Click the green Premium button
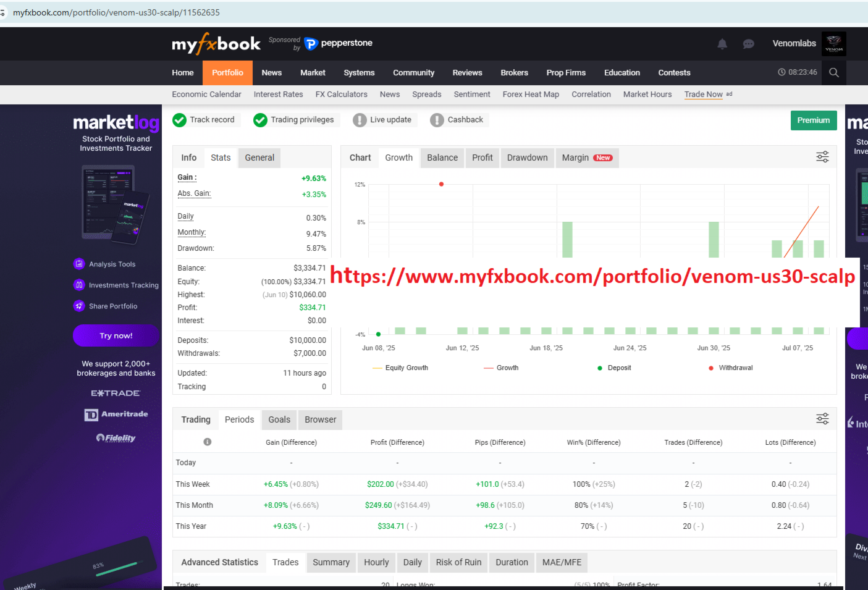The height and width of the screenshot is (590, 868). pyautogui.click(x=814, y=120)
